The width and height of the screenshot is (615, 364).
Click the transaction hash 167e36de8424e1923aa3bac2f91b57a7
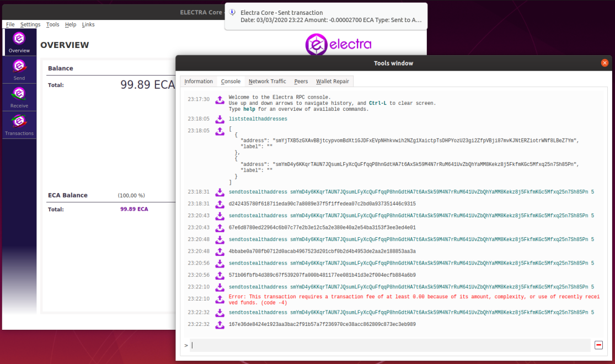[322, 324]
